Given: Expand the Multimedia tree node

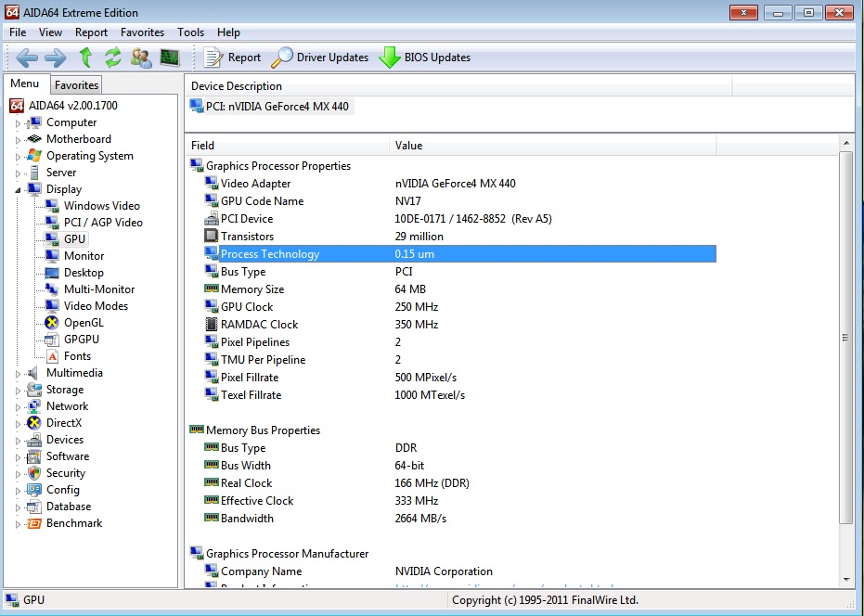Looking at the screenshot, I should click(18, 374).
